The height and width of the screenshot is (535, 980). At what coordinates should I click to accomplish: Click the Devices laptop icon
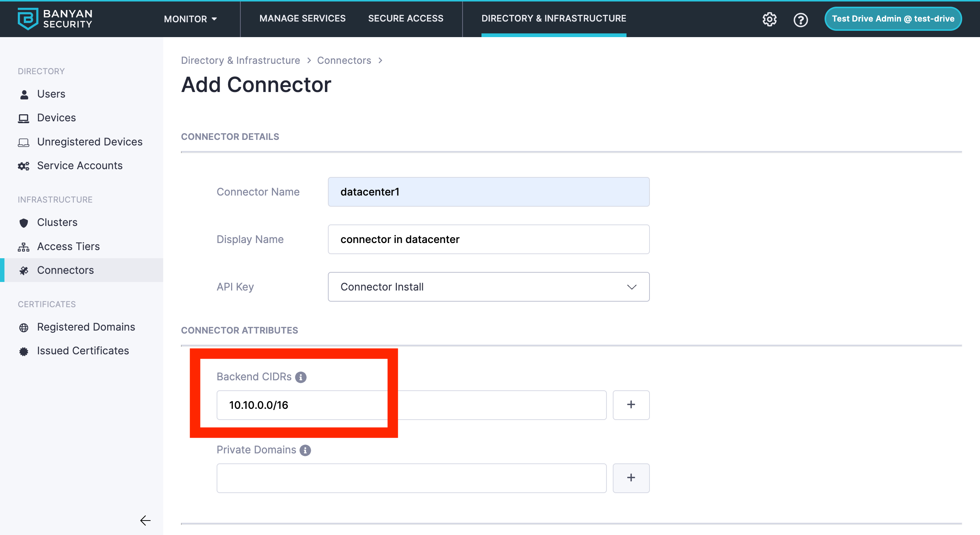(24, 118)
